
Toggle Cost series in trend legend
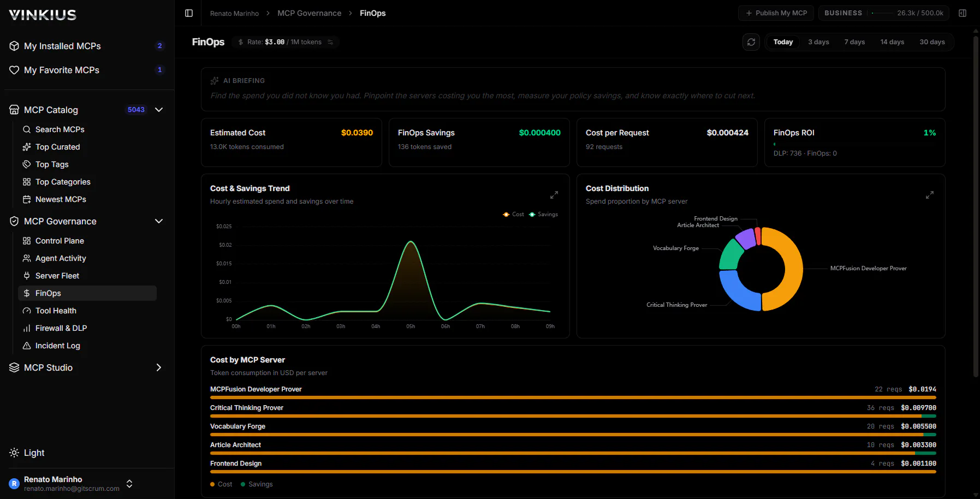[x=513, y=215]
